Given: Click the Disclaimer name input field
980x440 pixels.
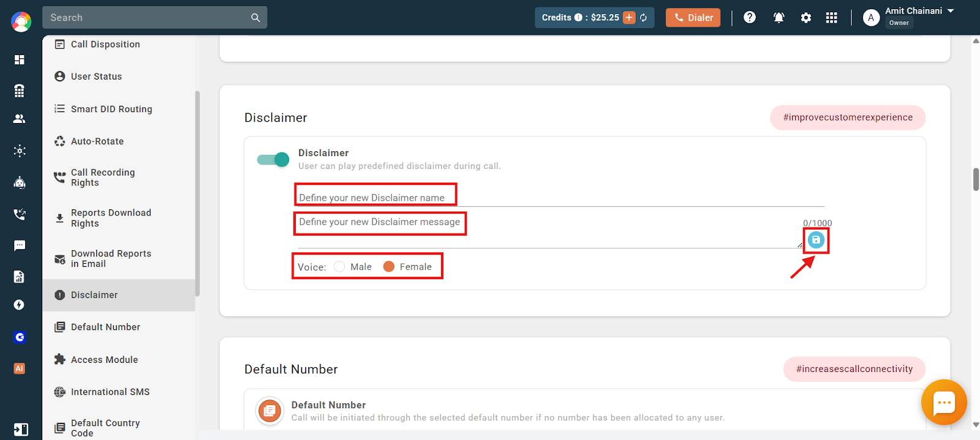Looking at the screenshot, I should 561,198.
